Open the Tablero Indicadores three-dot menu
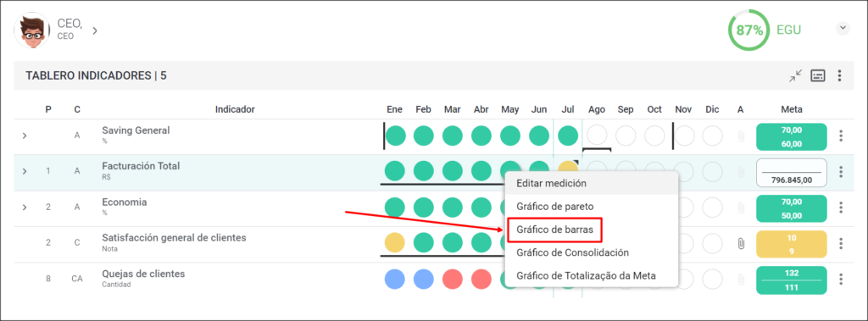 [840, 76]
